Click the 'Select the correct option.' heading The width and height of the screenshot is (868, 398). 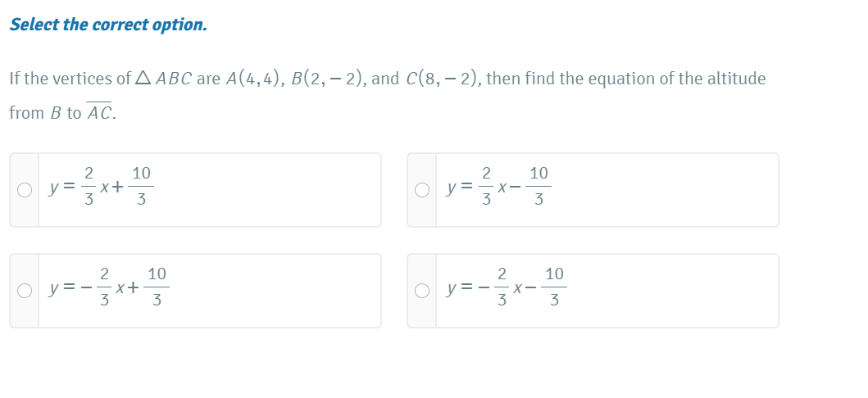pyautogui.click(x=108, y=25)
